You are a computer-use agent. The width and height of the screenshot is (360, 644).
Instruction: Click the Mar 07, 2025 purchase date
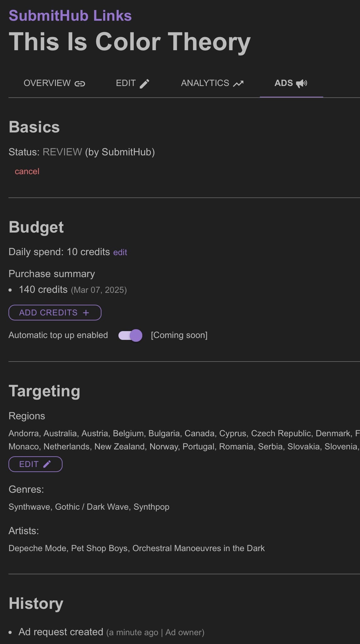tap(99, 290)
